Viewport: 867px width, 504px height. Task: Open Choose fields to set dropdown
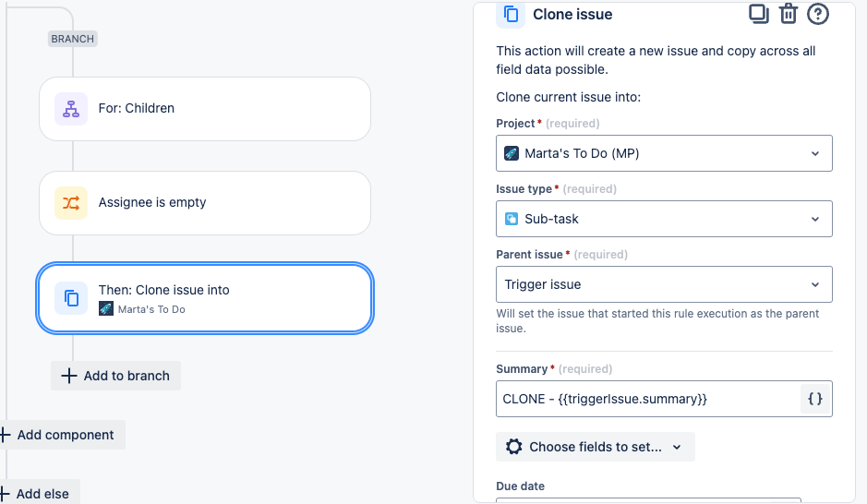[x=596, y=447]
